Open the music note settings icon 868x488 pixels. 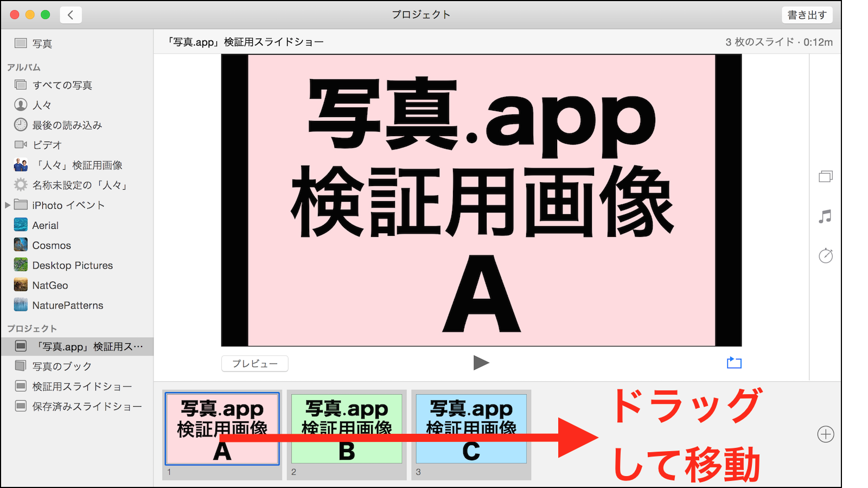click(825, 216)
